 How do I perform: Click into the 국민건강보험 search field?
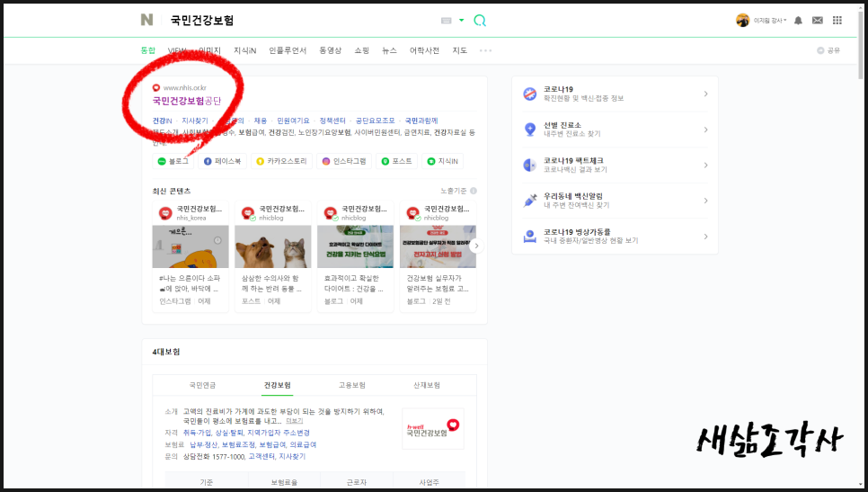click(x=299, y=21)
